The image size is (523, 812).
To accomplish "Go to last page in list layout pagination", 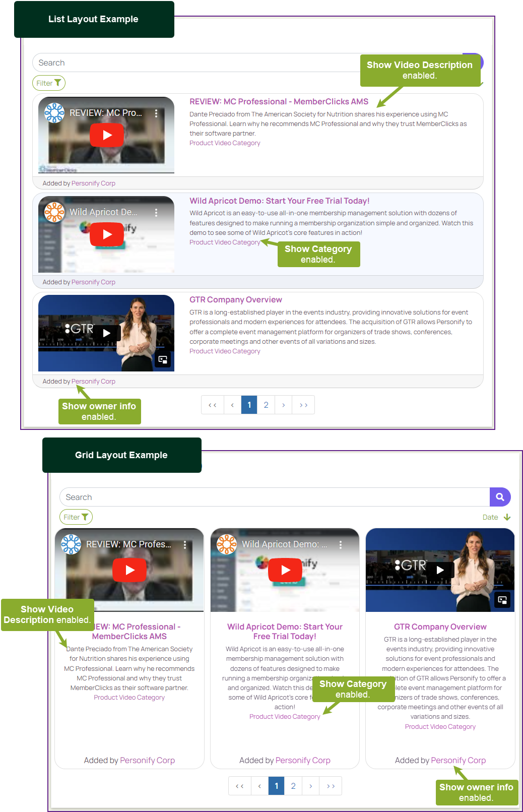I will coord(303,405).
